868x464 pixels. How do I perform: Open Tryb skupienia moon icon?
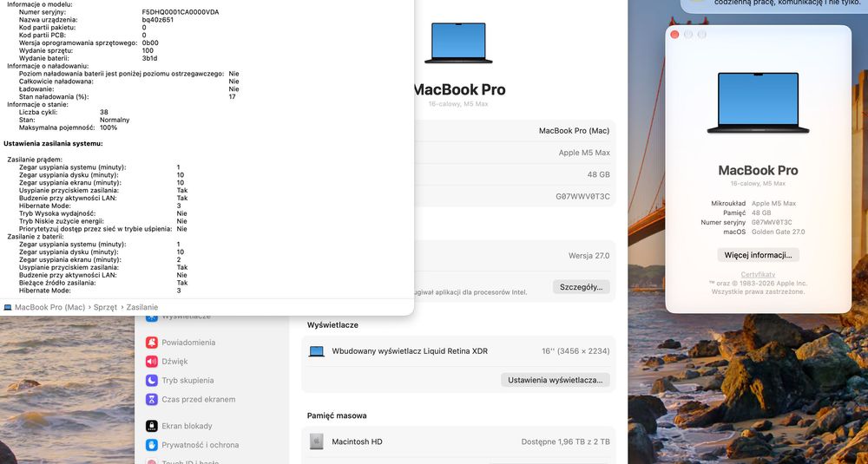pyautogui.click(x=152, y=381)
